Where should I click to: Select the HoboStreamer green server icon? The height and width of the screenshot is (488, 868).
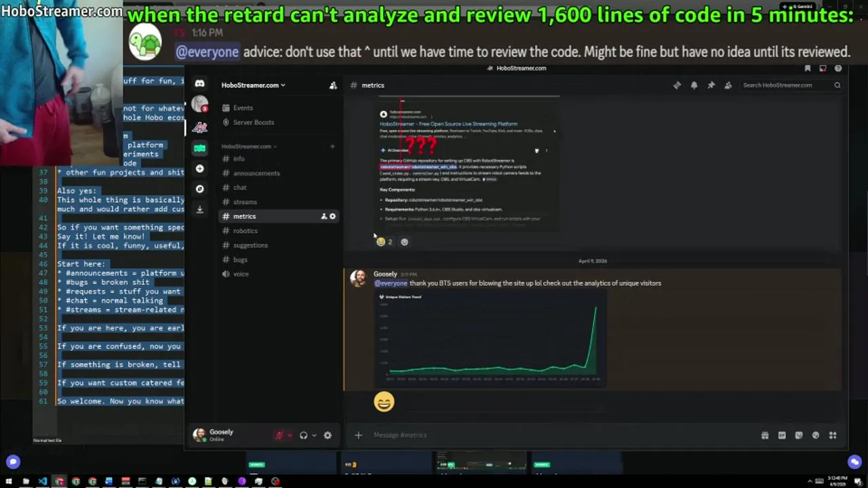pyautogui.click(x=199, y=148)
